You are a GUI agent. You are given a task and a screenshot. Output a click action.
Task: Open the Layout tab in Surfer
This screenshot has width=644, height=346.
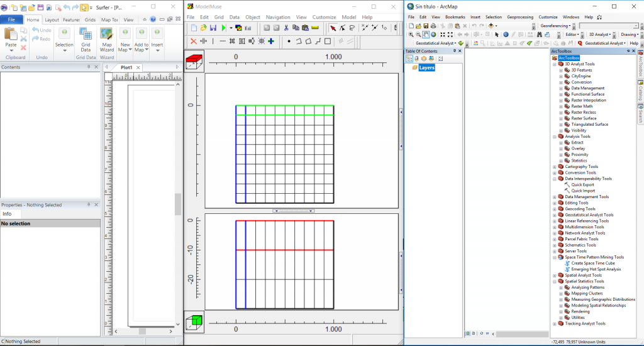52,20
